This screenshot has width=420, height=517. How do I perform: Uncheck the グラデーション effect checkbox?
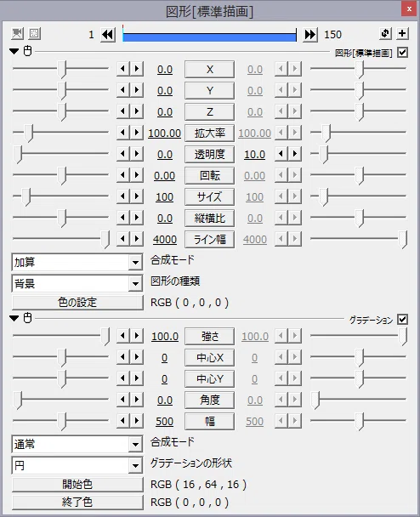click(402, 319)
